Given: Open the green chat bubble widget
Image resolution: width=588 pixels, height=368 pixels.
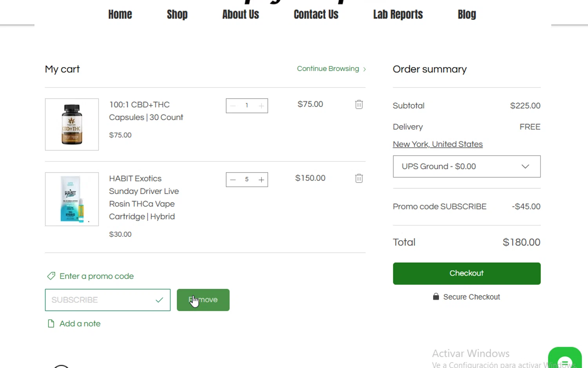Looking at the screenshot, I should [564, 358].
